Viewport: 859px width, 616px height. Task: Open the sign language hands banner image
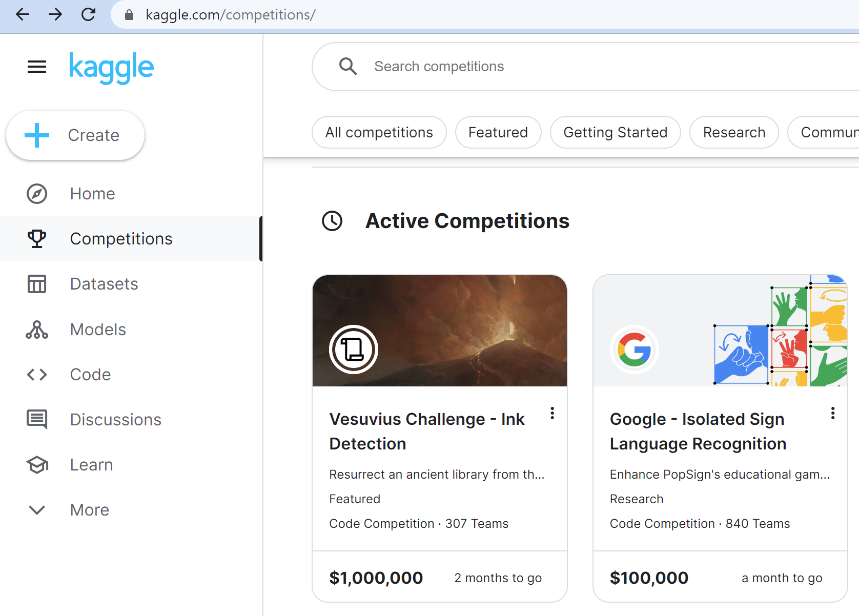720,331
